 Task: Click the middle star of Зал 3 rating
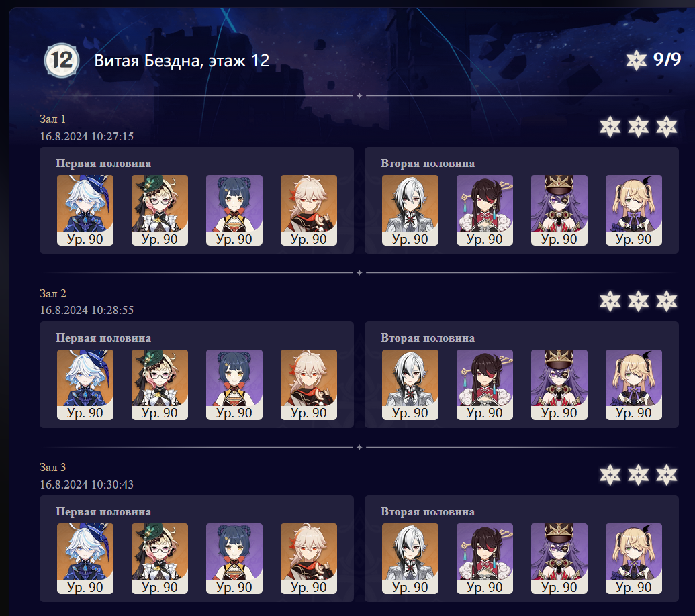(638, 475)
